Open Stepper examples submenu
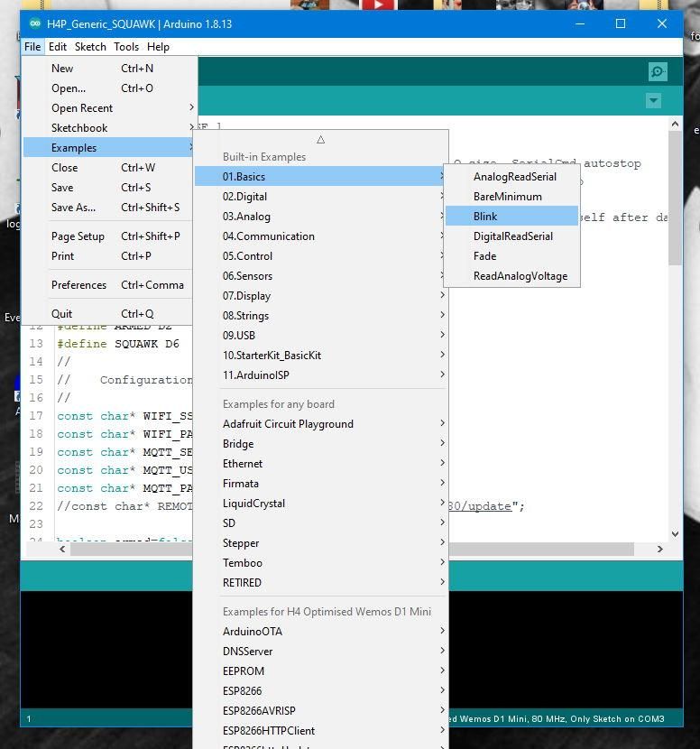 320,543
